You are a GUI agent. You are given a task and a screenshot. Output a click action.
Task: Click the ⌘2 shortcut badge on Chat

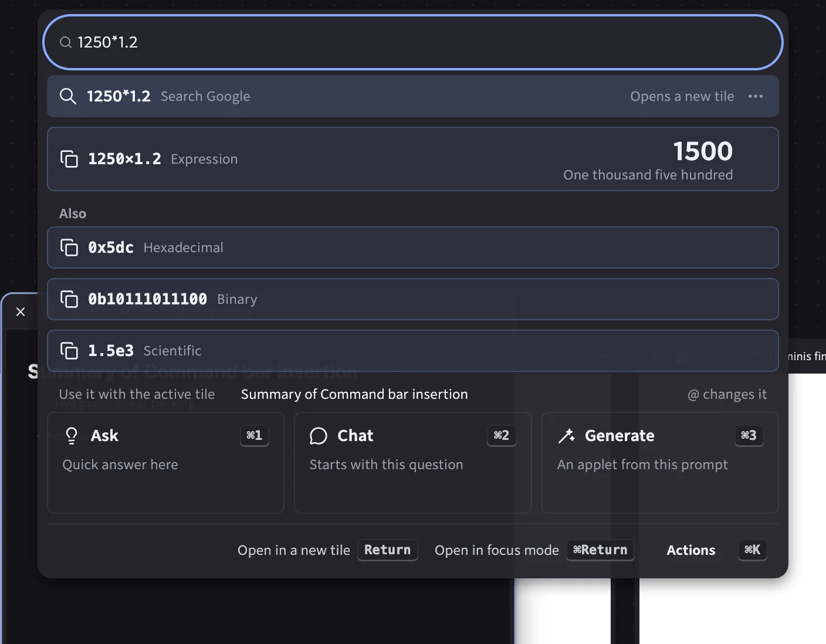click(502, 436)
